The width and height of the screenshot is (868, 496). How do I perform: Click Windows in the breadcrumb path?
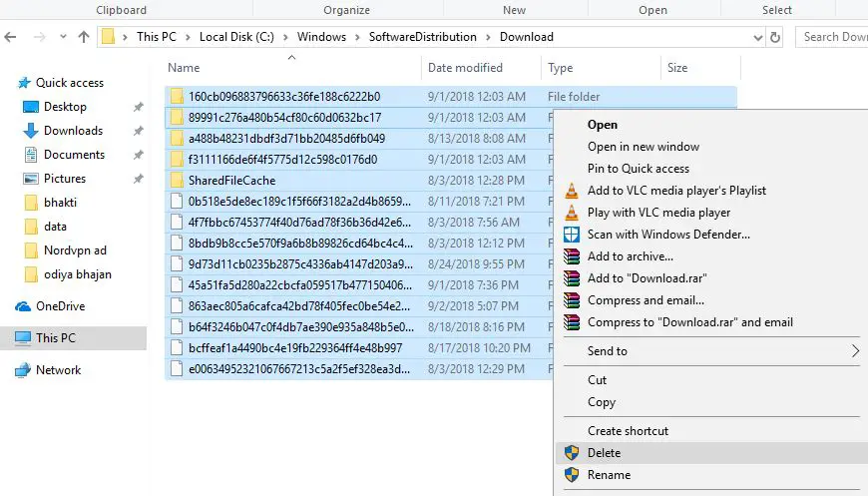(x=321, y=37)
